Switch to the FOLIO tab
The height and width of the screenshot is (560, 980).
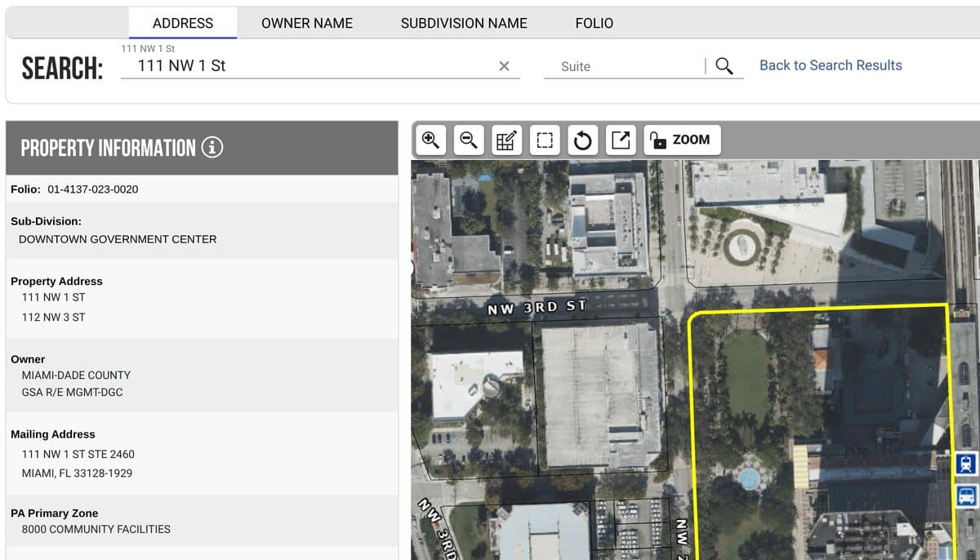pyautogui.click(x=595, y=23)
